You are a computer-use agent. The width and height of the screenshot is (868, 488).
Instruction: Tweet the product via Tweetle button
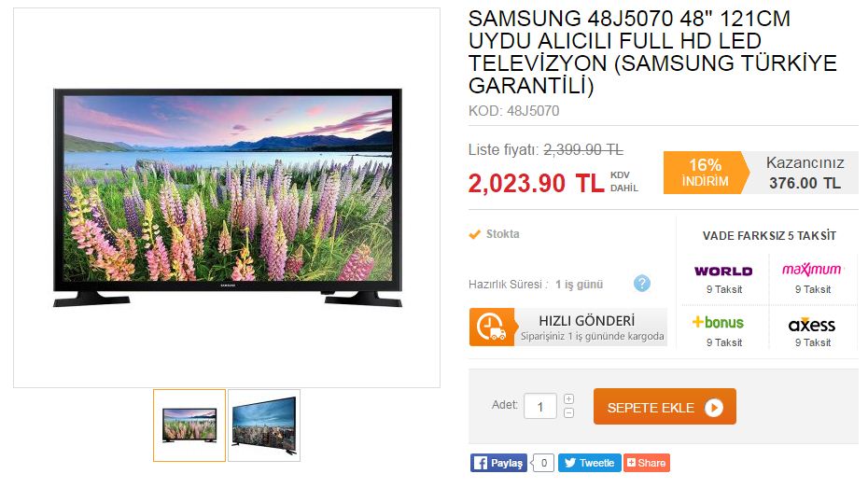(x=590, y=463)
